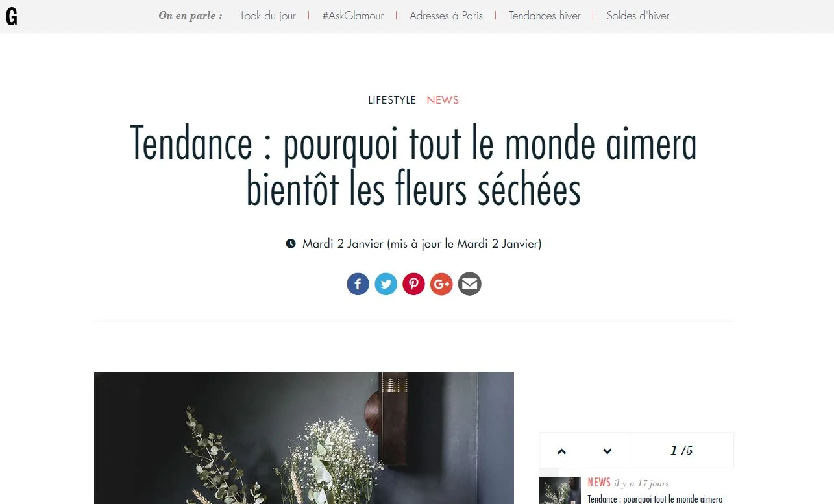Click the Glamour G logo

(11, 16)
